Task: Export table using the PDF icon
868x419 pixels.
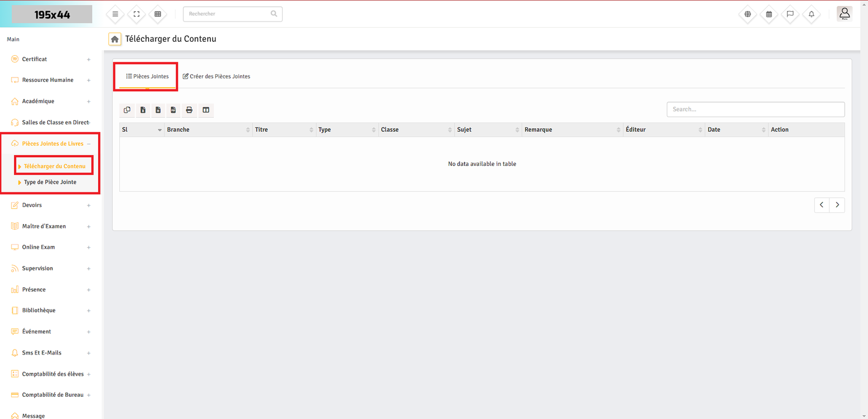Action: 174,110
